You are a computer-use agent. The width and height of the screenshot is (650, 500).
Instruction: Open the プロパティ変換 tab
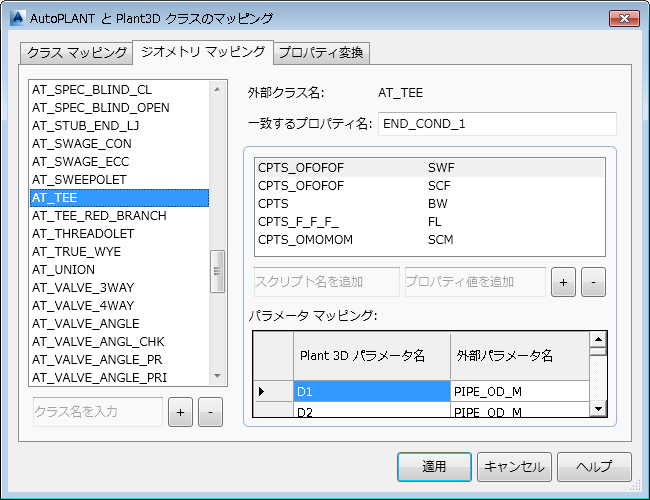pyautogui.click(x=321, y=53)
